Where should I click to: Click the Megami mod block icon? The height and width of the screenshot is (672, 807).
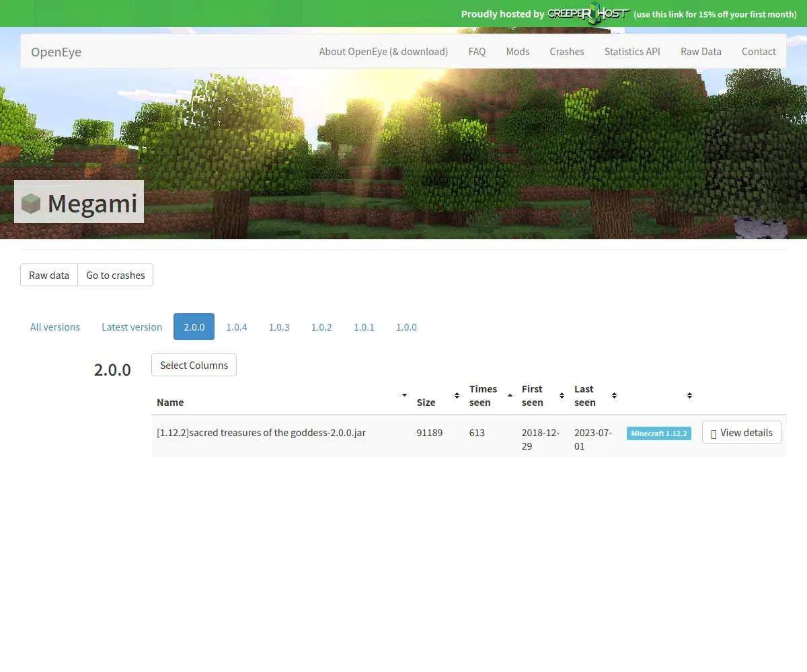(31, 203)
